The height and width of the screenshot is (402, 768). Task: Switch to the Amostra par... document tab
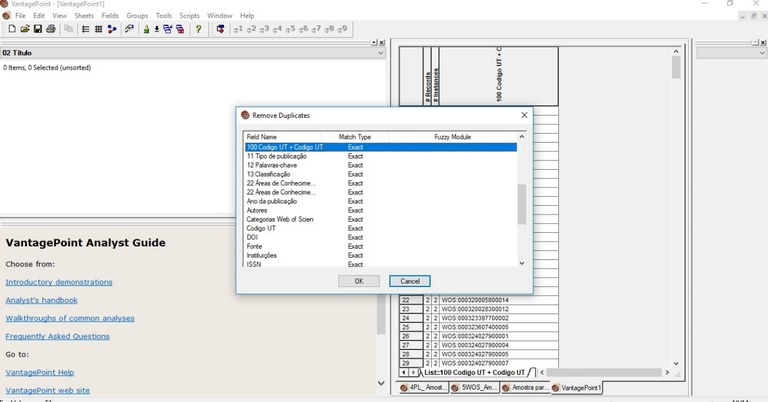click(x=525, y=387)
